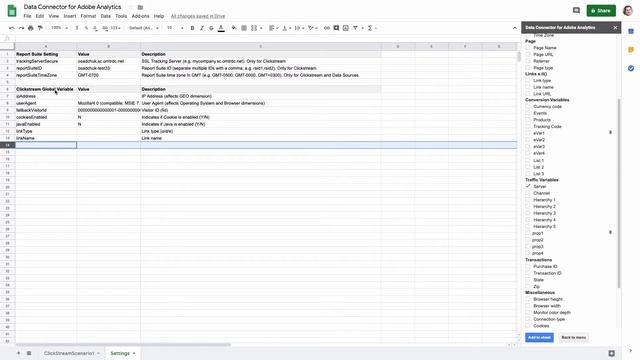The image size is (640, 360).
Task: Insert a comment
Action: [336, 28]
